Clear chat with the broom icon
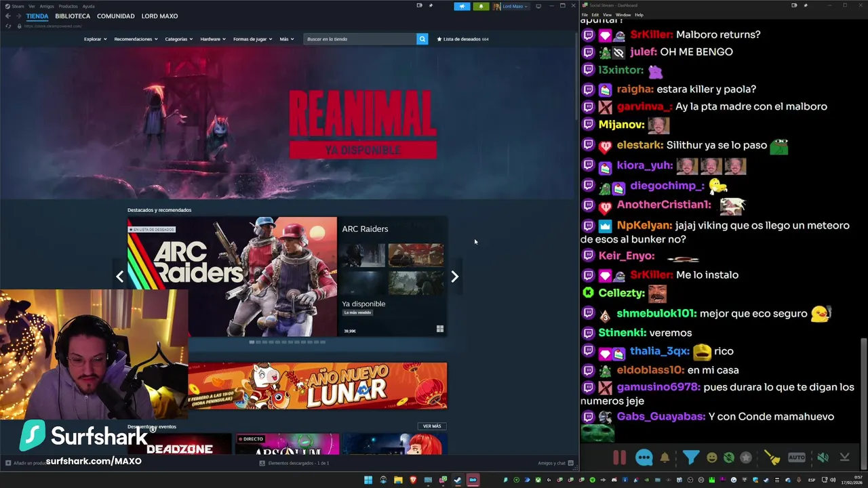Viewport: 868px width, 488px height. pyautogui.click(x=772, y=457)
